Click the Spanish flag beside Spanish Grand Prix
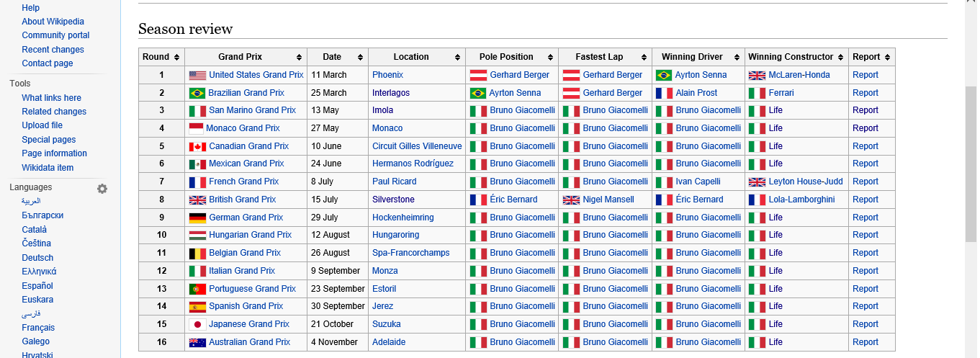Viewport: 980px width, 358px height. pyautogui.click(x=197, y=307)
